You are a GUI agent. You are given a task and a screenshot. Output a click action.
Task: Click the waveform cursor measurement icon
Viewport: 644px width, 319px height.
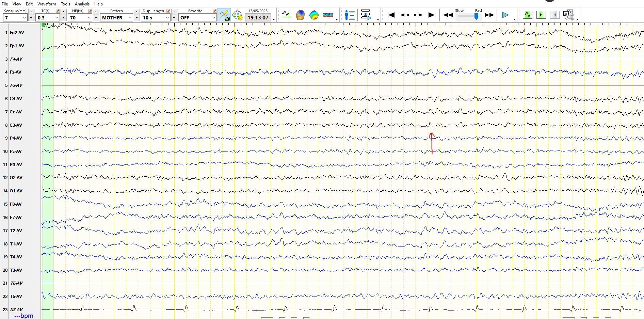[x=287, y=15]
